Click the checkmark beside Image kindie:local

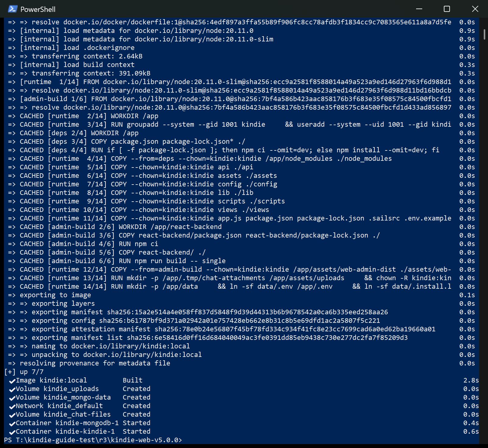pos(12,381)
